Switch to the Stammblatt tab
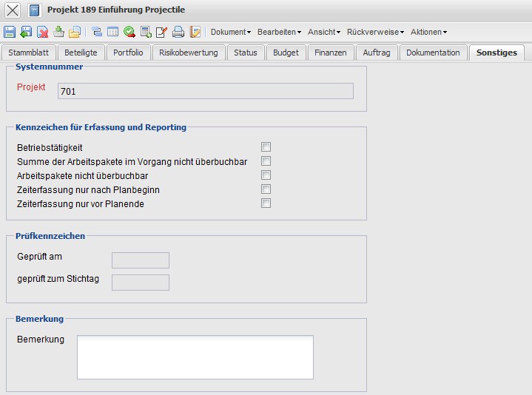Image resolution: width=532 pixels, height=395 pixels. pos(28,53)
